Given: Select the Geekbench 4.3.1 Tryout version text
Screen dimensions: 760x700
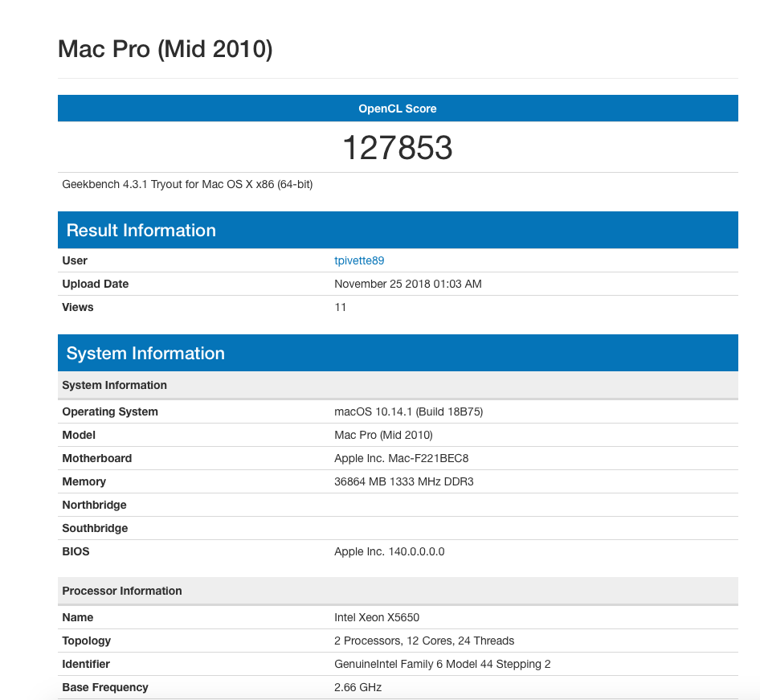Looking at the screenshot, I should (x=187, y=185).
